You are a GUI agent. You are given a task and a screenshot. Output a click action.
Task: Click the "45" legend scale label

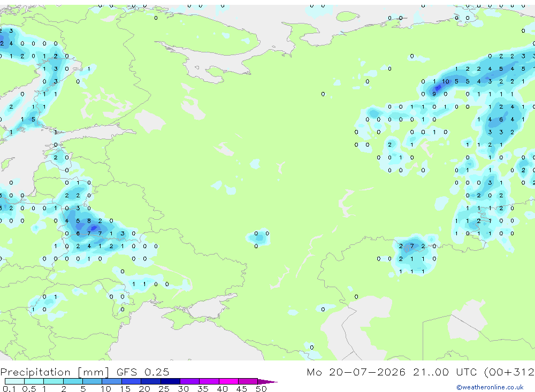click(242, 389)
